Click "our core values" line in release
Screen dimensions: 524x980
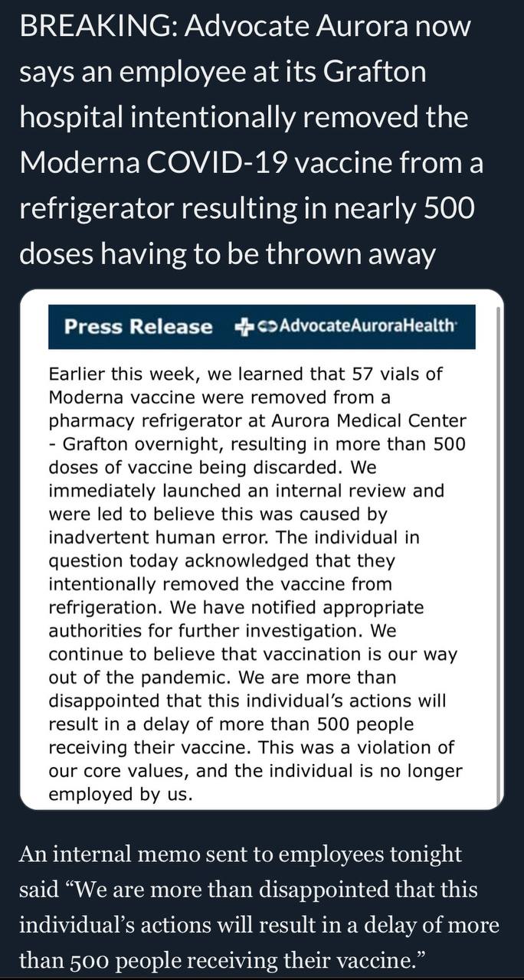pos(255,770)
